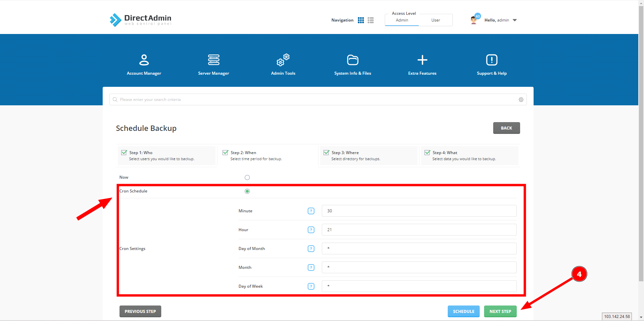Click the Day of Week input field
The image size is (644, 321).
[419, 286]
